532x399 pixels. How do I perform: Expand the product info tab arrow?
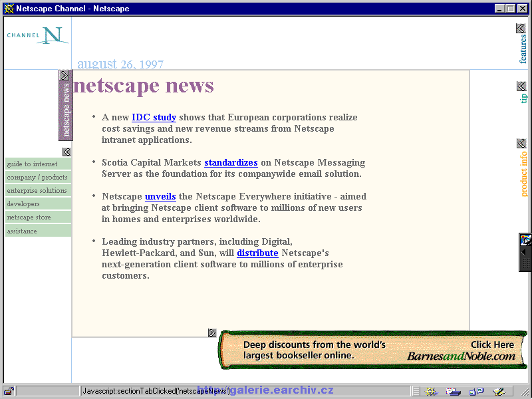point(521,143)
